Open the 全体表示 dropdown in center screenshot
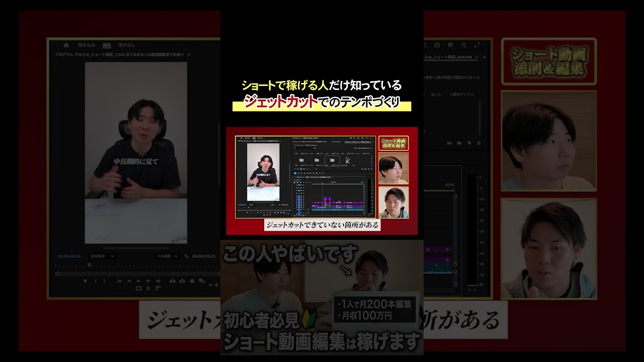Image resolution: width=644 pixels, height=362 pixels. click(x=253, y=205)
